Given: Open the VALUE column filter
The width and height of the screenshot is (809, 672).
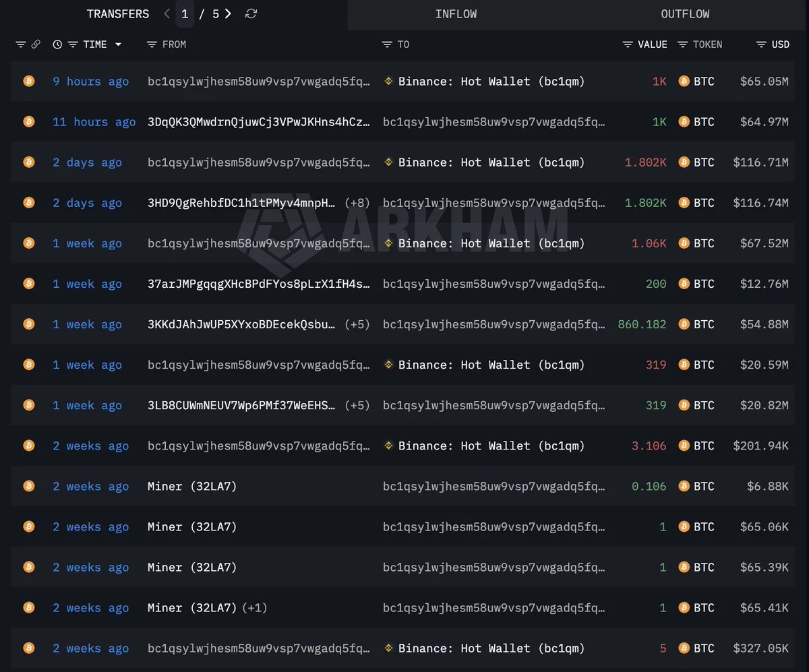Looking at the screenshot, I should click(x=628, y=44).
